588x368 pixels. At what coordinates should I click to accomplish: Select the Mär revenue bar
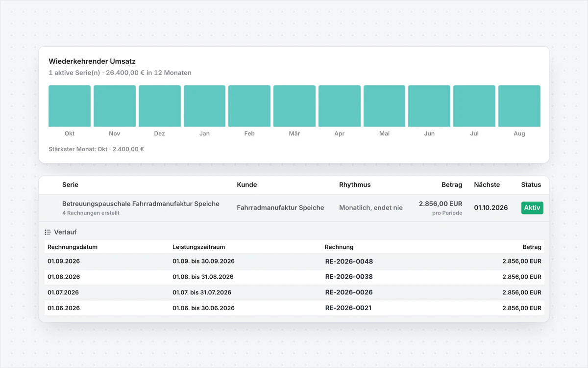(x=294, y=106)
